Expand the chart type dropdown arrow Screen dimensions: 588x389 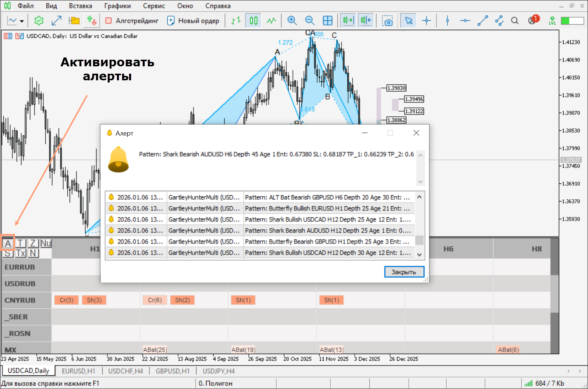tap(22, 21)
